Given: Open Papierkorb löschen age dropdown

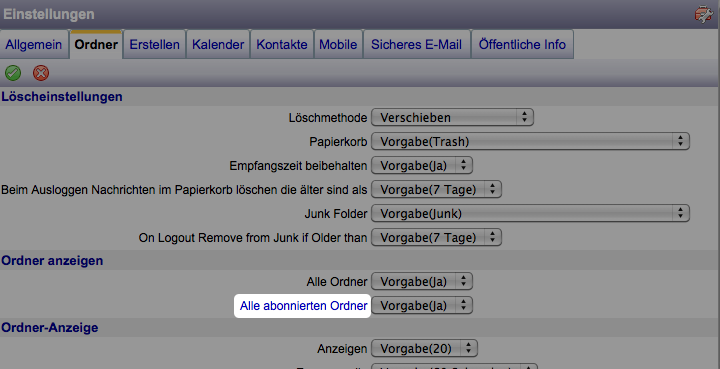Looking at the screenshot, I should (x=436, y=189).
